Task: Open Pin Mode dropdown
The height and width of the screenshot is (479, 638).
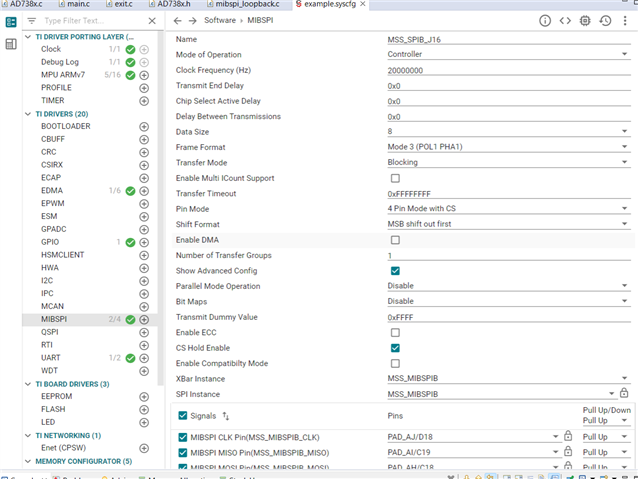Action: (509, 209)
